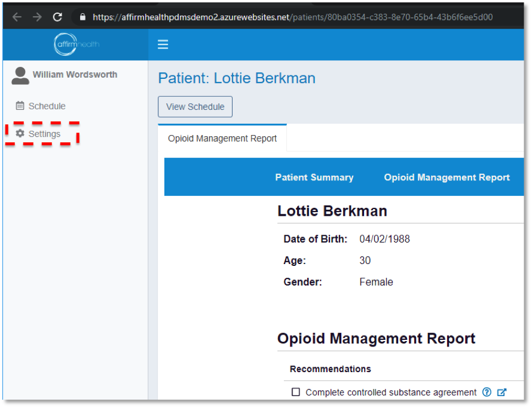
Task: Toggle the sidebar with the hamburger menu
Action: coord(163,45)
